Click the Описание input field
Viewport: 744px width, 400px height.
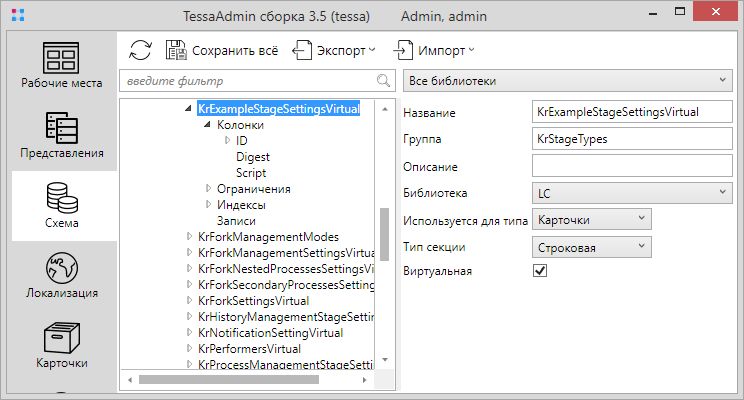(x=633, y=166)
